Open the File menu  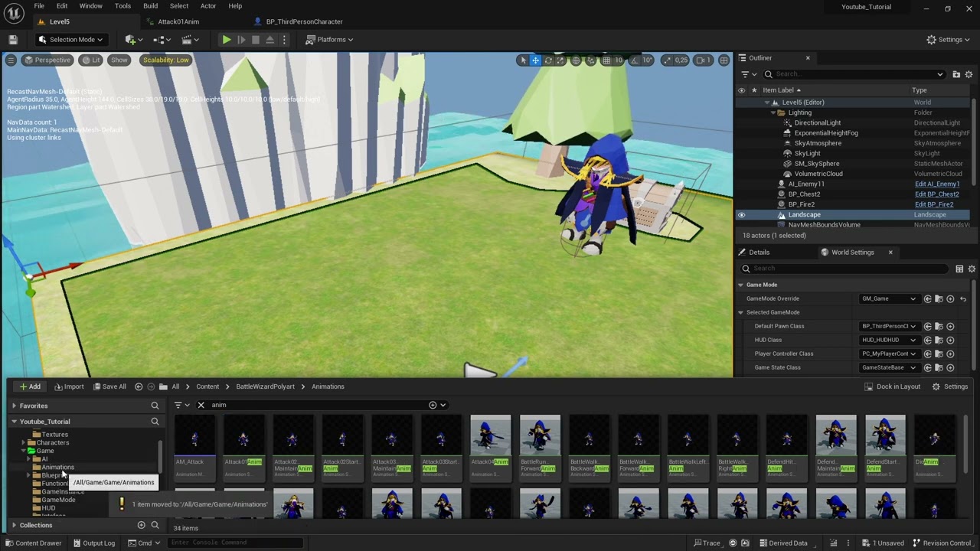tap(39, 6)
